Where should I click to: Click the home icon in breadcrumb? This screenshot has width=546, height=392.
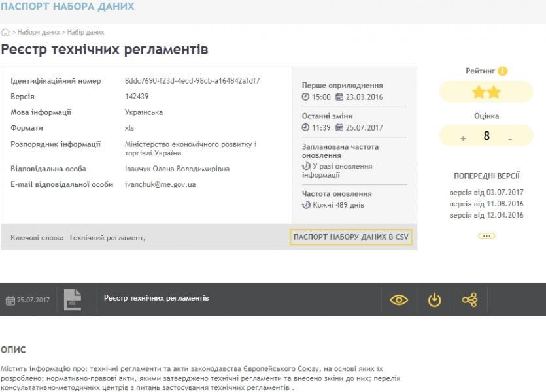[5, 32]
